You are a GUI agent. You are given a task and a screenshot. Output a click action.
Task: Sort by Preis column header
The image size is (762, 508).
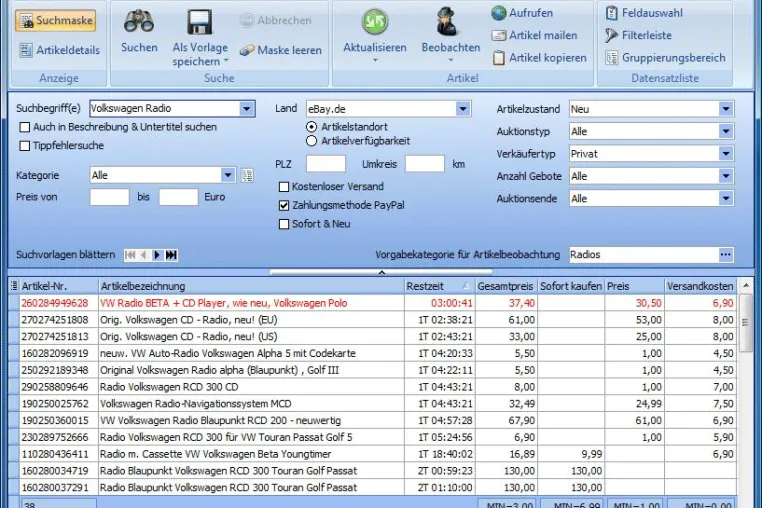[634, 286]
